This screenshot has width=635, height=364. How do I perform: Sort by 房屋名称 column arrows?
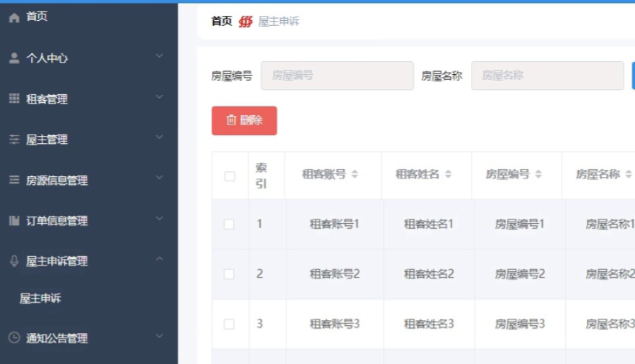pos(628,174)
